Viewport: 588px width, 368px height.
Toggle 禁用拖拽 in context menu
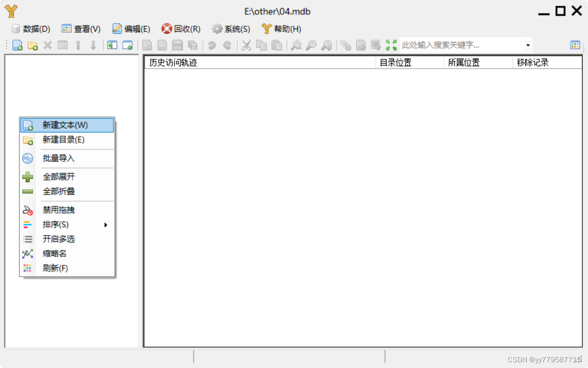(67, 210)
